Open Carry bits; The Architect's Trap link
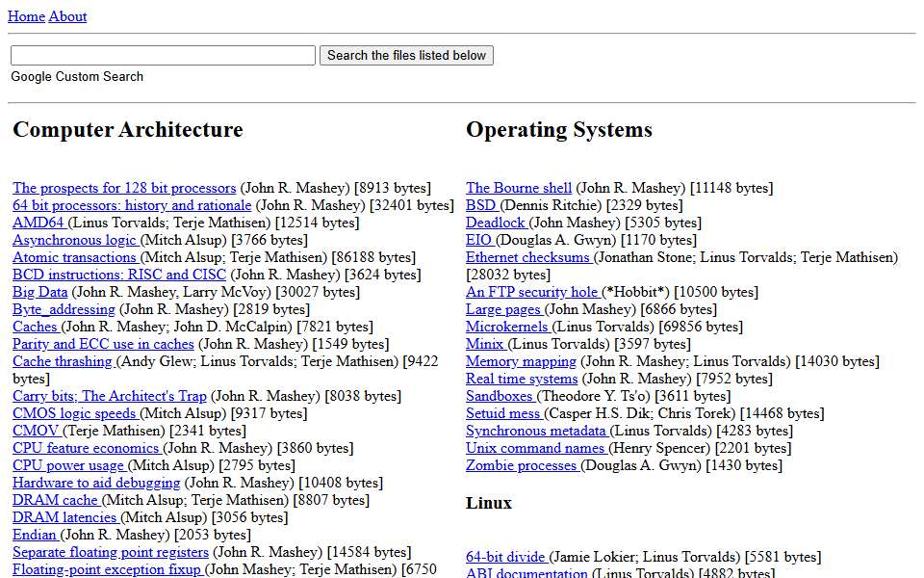Screen dimensions: 924x578 click(110, 396)
